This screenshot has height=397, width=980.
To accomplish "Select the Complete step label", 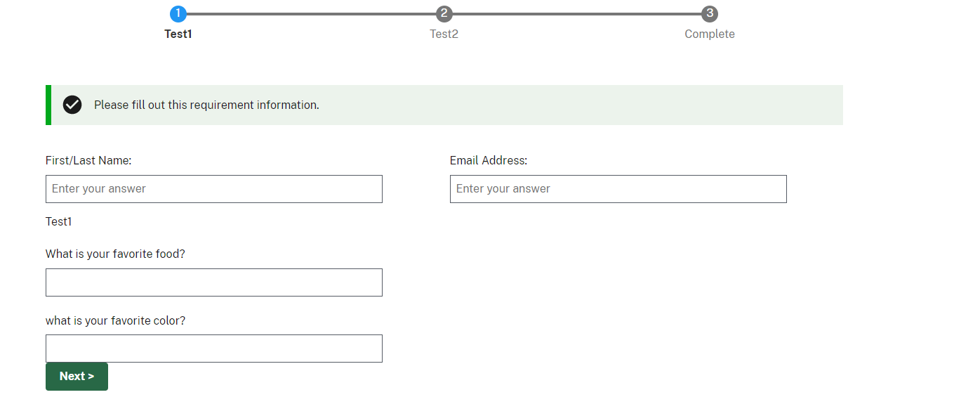I will 710,34.
